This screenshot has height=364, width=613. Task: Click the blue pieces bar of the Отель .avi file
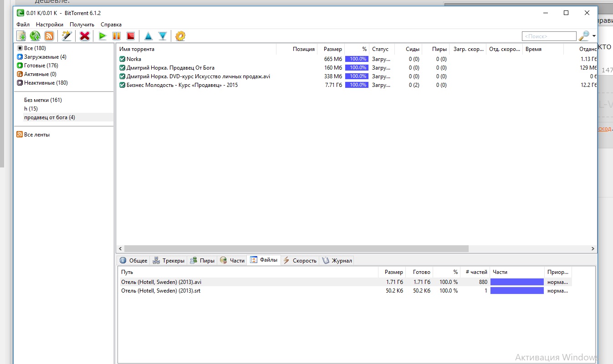(517, 282)
